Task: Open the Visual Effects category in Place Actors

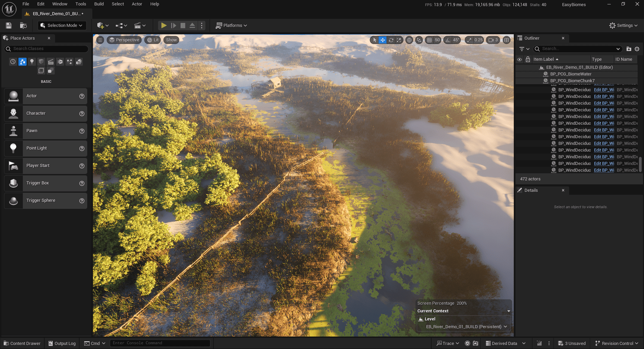Action: 70,61
